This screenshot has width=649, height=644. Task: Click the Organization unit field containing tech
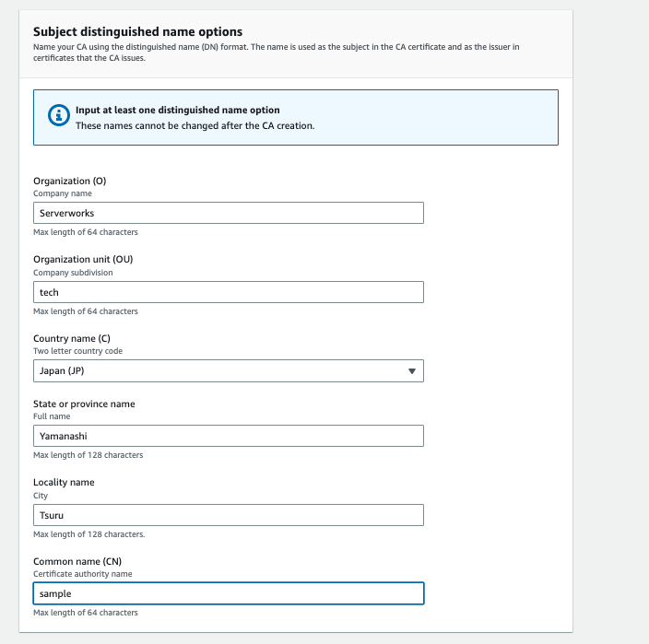(x=229, y=292)
